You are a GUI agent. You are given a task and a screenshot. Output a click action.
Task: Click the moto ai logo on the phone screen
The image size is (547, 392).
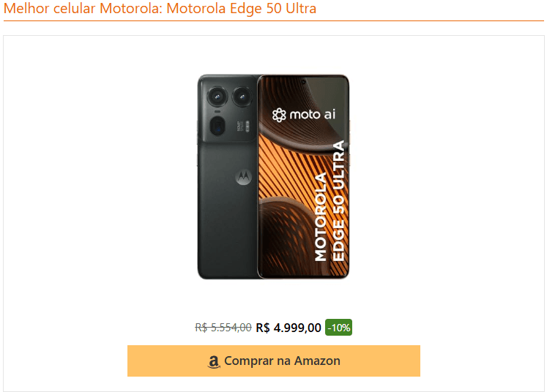(304, 115)
